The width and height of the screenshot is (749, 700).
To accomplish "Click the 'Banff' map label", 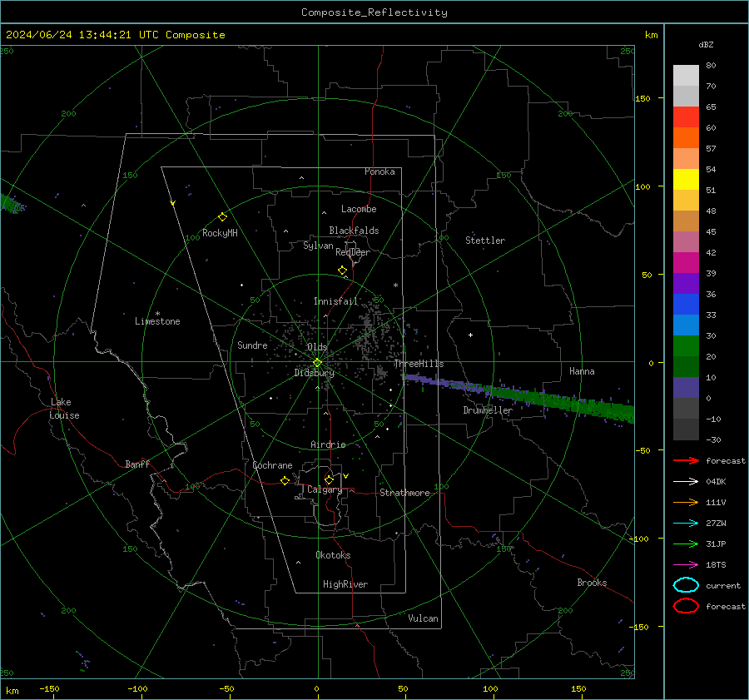I will [137, 464].
